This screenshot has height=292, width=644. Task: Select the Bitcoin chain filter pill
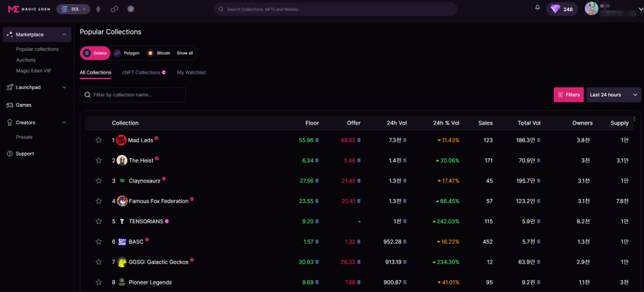pyautogui.click(x=158, y=53)
